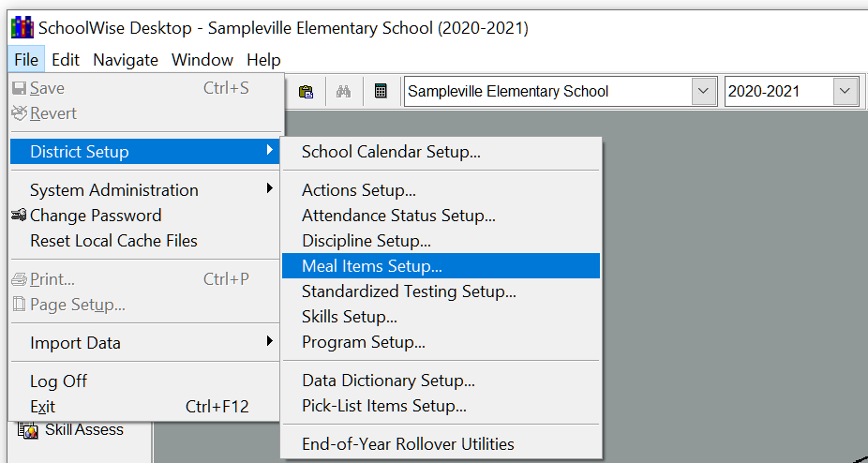Viewport: 868px width, 463px height.
Task: Open the Edit menu
Action: [66, 59]
